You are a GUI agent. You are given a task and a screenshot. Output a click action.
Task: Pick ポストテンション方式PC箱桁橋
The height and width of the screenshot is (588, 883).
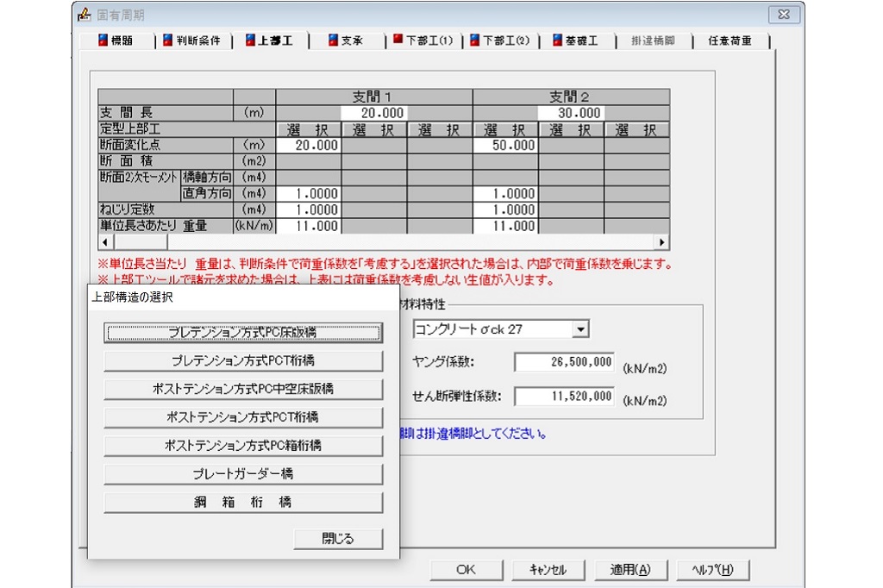click(243, 446)
